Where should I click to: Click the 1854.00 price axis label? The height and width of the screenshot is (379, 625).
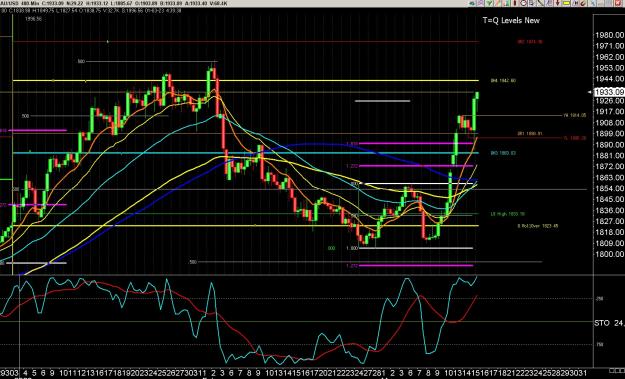click(609, 189)
